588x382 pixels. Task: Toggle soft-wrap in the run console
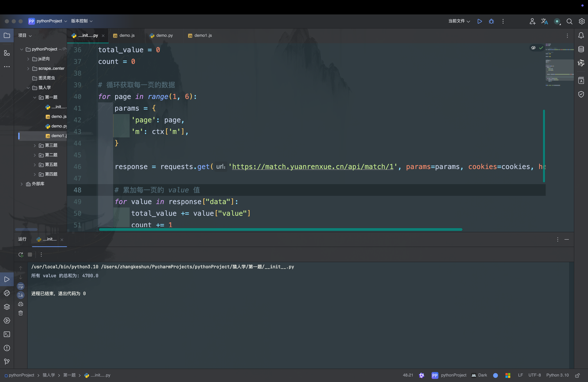click(21, 286)
